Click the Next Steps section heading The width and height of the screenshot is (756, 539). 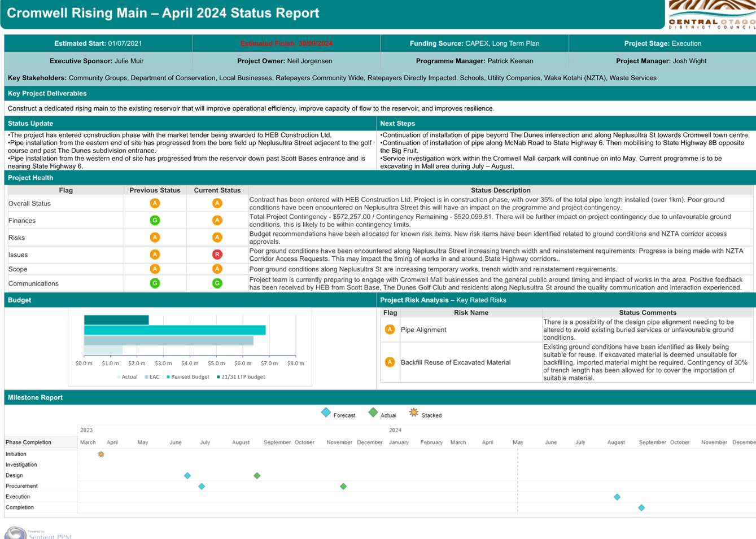coord(397,124)
